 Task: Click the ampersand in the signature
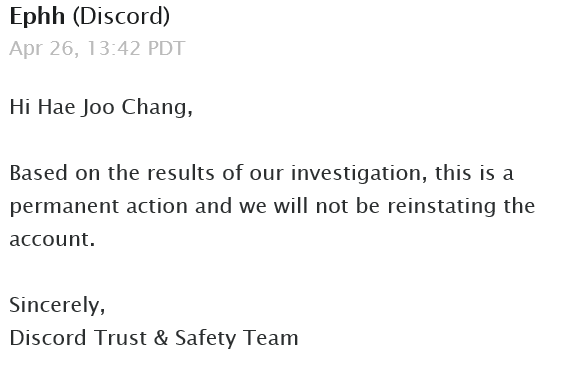click(x=161, y=338)
